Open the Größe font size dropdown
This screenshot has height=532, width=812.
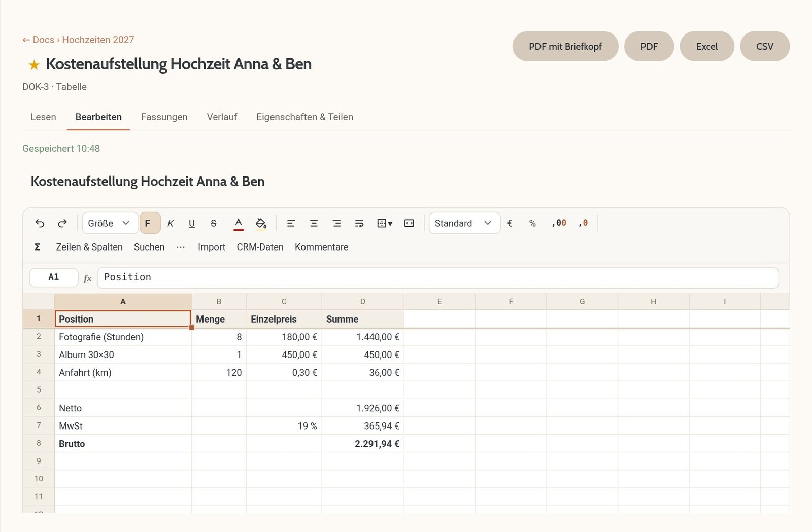click(110, 223)
